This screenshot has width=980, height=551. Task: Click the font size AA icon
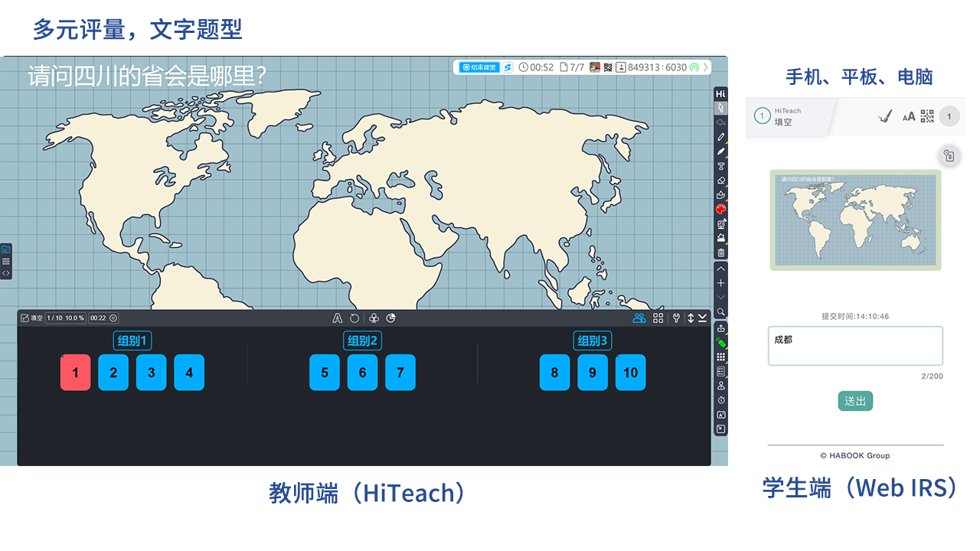tap(909, 116)
